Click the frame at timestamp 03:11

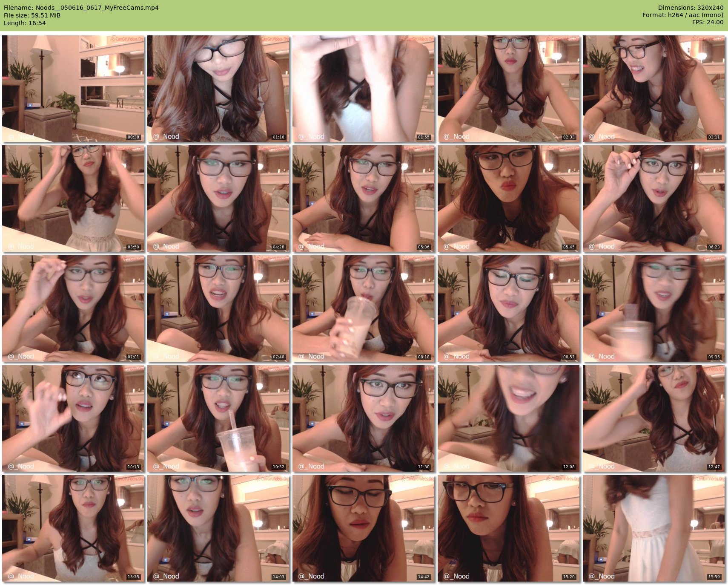654,89
